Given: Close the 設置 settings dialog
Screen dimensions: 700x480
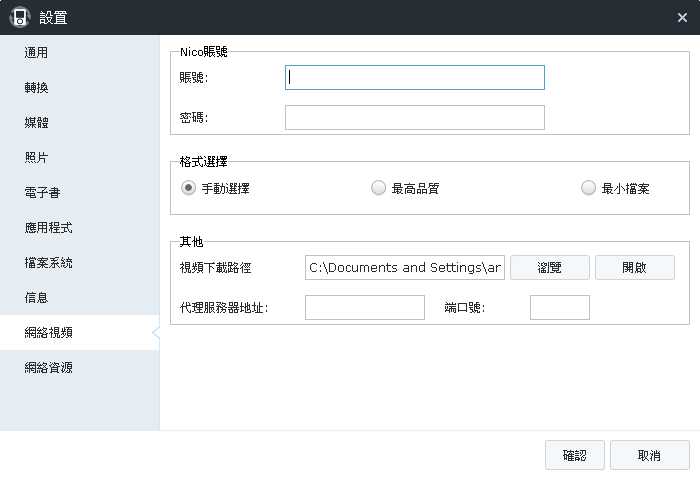Looking at the screenshot, I should coord(682,17).
